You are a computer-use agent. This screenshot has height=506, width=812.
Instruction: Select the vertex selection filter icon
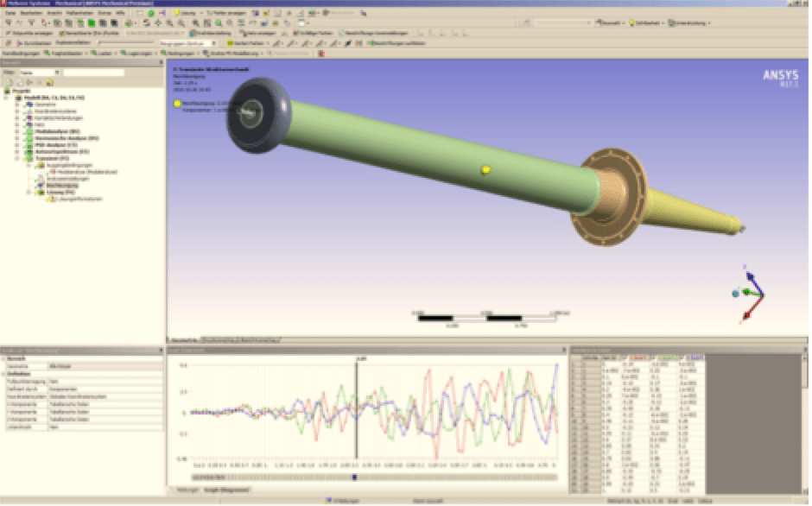pos(58,22)
